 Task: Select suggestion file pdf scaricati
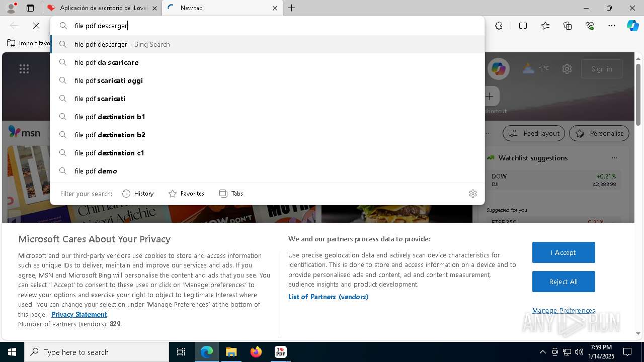click(267, 99)
